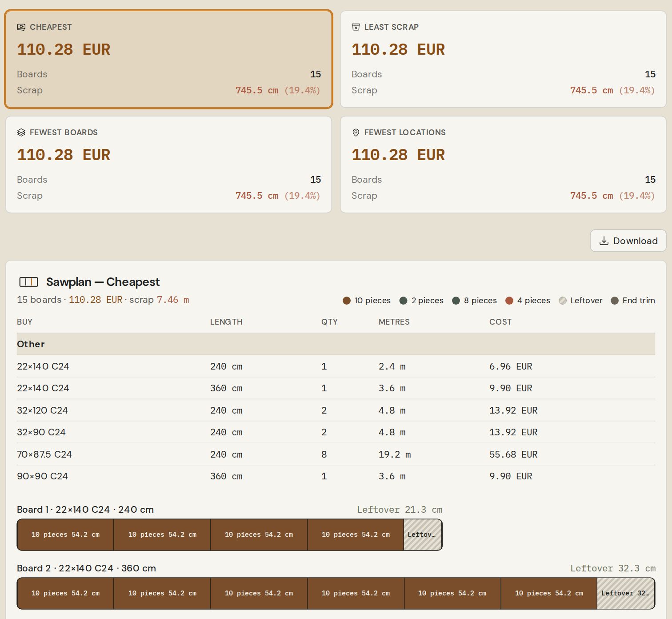The width and height of the screenshot is (672, 619).
Task: Click the Board 2 · 22×140 C24 · 360 cm title
Action: tap(86, 568)
